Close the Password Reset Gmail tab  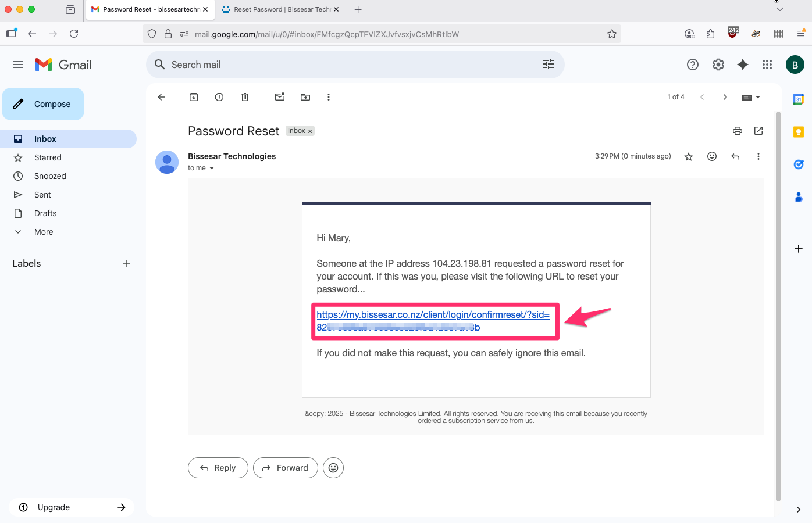pos(205,9)
